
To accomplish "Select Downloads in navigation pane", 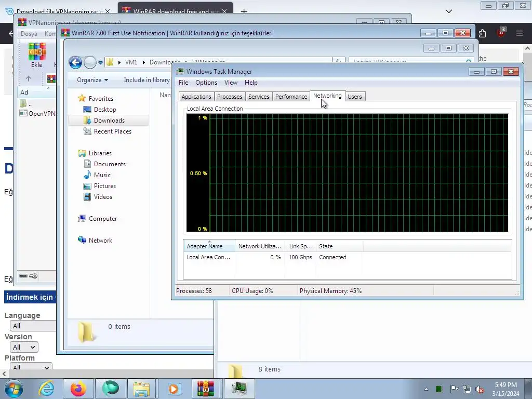I will [109, 121].
